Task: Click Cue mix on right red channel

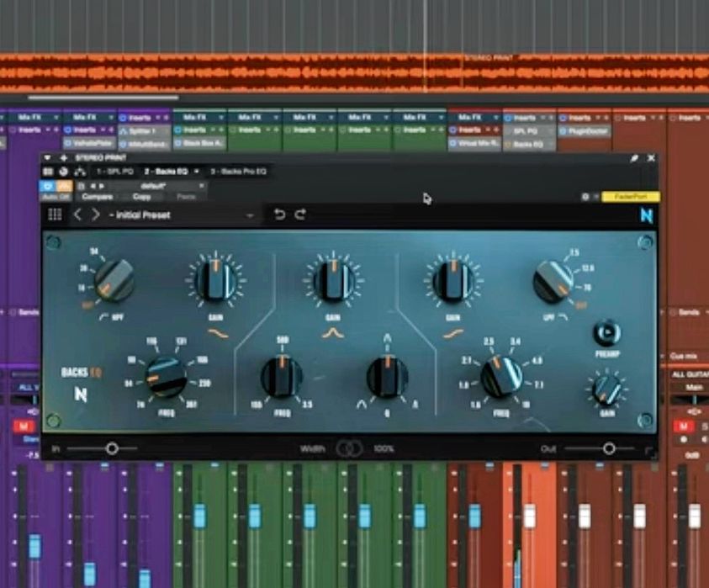Action: point(683,357)
